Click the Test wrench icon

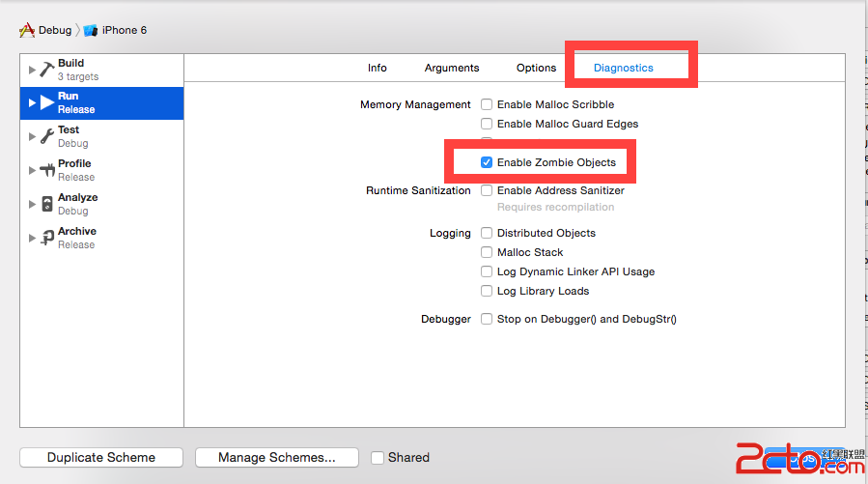(x=46, y=136)
